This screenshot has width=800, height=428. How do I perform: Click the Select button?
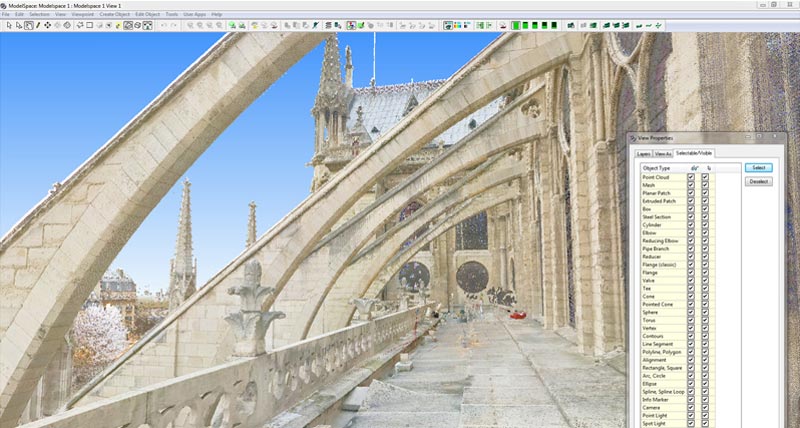[758, 167]
